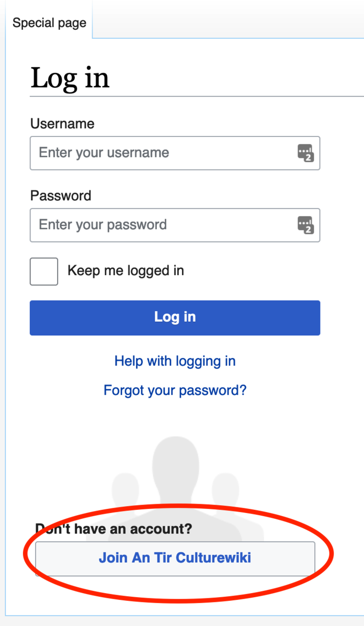Click the Log in page heading
The width and height of the screenshot is (364, 626).
(70, 78)
